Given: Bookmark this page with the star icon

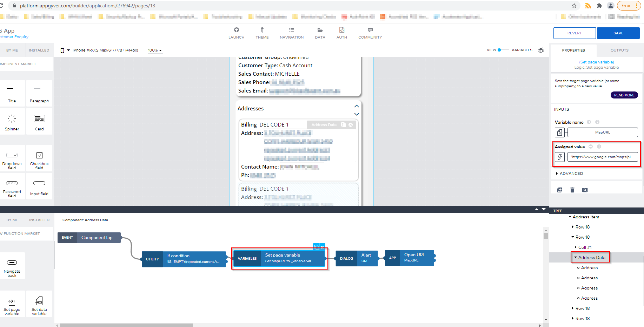Looking at the screenshot, I should pos(574,6).
